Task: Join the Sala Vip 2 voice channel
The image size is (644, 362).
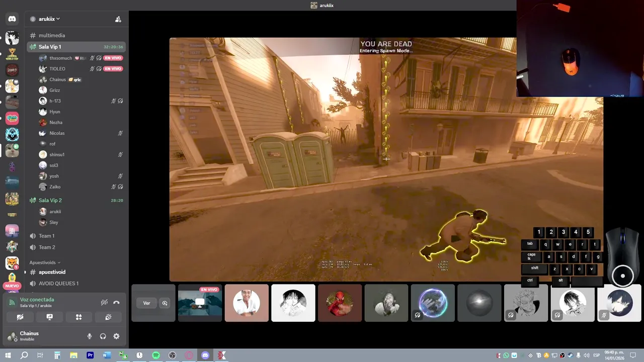Action: [x=76, y=200]
